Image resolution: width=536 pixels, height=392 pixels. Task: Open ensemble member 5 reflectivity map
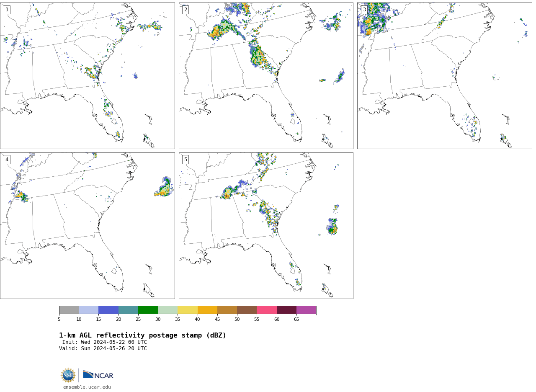266,226
